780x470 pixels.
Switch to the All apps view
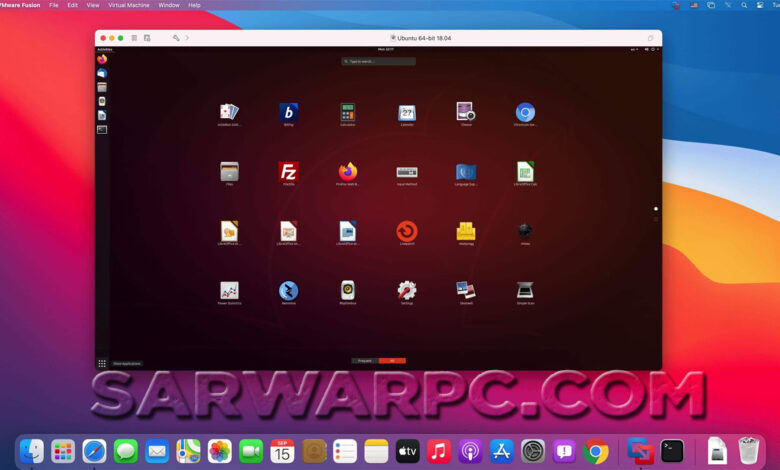click(x=392, y=361)
